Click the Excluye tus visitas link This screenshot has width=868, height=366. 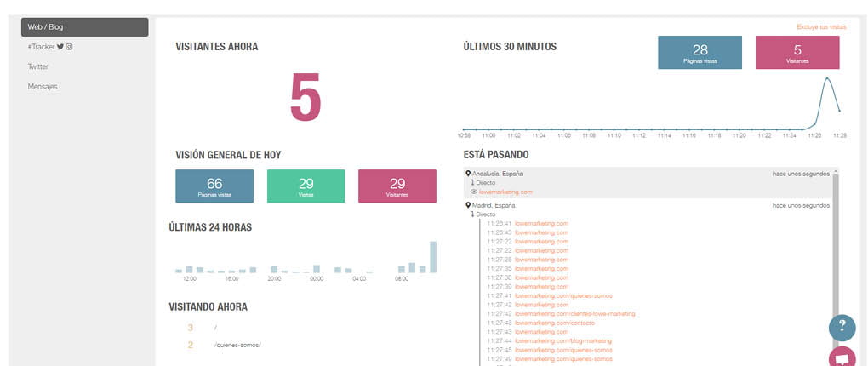[x=821, y=27]
